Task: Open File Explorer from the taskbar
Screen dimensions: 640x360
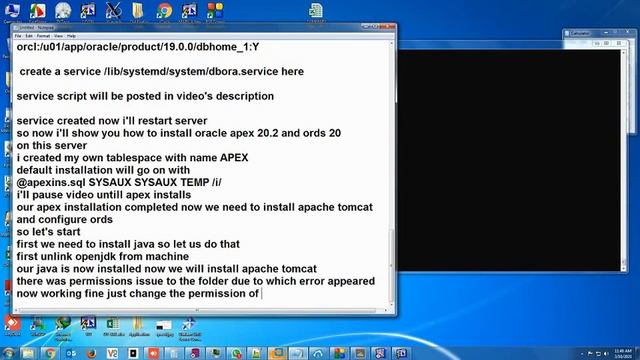Action: point(29,353)
